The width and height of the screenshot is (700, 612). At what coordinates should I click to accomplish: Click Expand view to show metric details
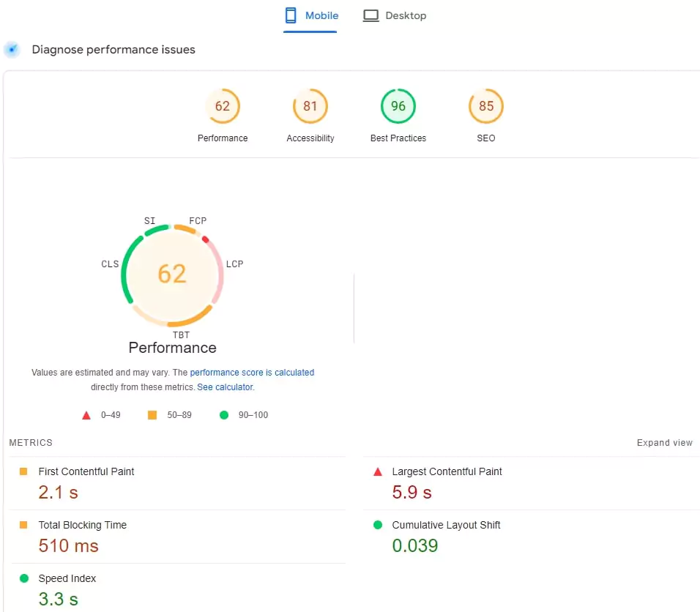(664, 442)
